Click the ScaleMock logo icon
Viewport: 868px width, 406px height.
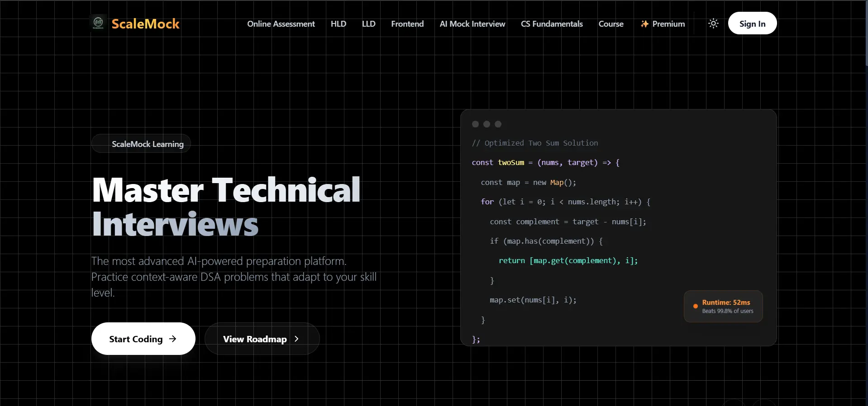pyautogui.click(x=98, y=23)
